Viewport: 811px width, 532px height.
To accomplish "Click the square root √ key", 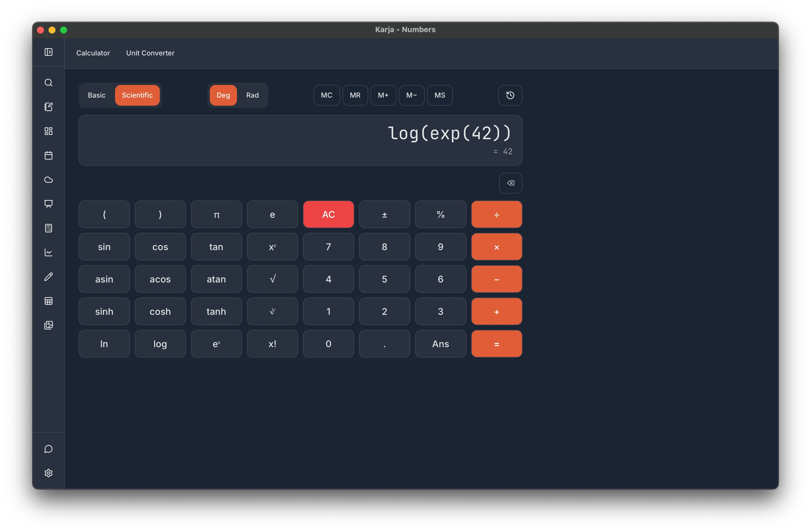I will (272, 279).
